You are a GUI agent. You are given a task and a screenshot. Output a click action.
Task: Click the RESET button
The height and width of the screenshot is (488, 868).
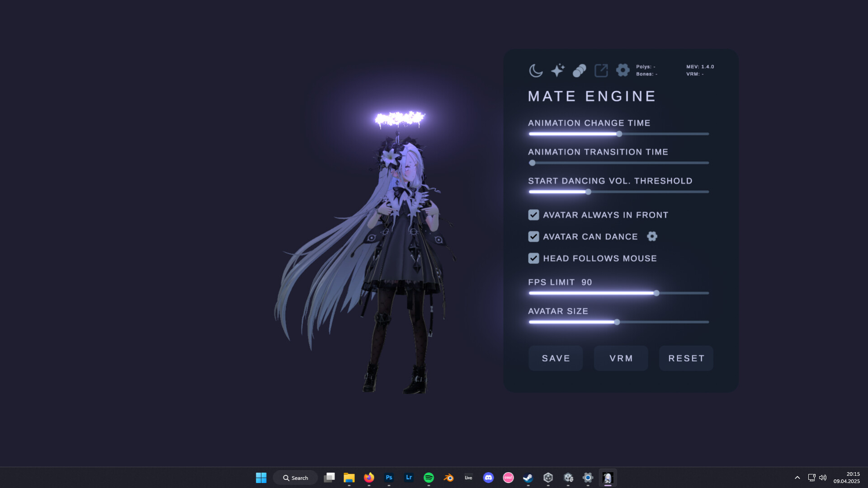(x=686, y=358)
